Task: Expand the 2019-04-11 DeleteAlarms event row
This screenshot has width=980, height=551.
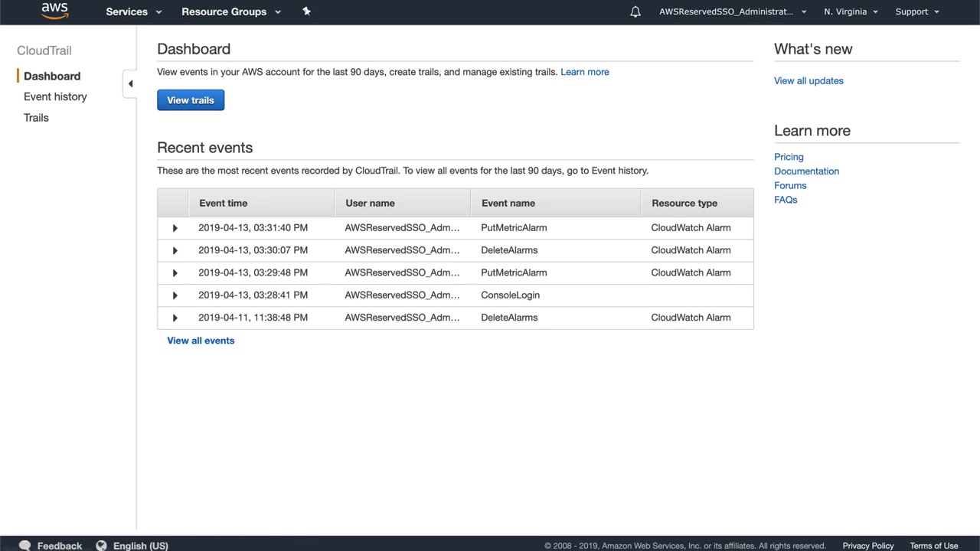Action: [175, 318]
